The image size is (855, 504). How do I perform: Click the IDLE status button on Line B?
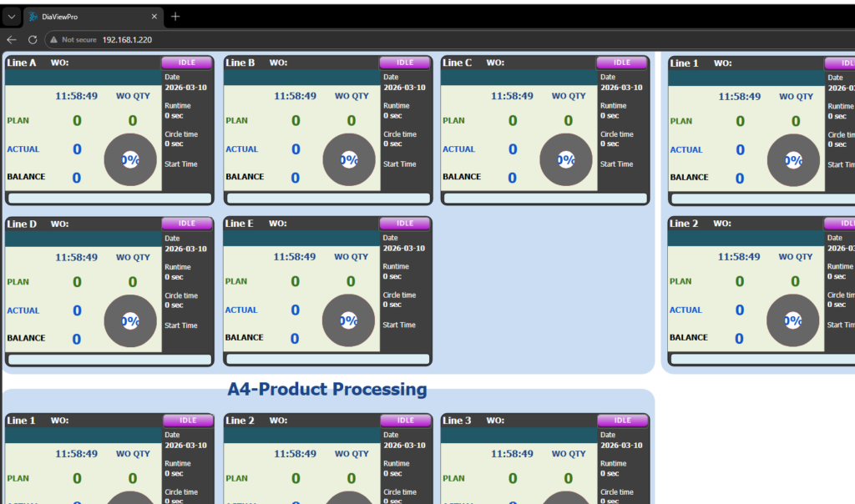pyautogui.click(x=405, y=63)
